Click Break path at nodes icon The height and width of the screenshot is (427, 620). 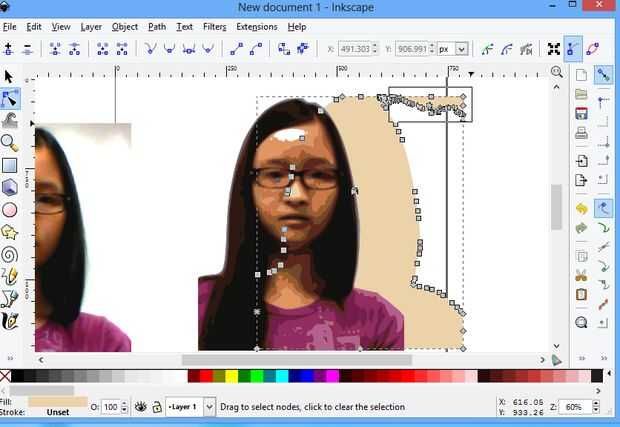pos(74,49)
